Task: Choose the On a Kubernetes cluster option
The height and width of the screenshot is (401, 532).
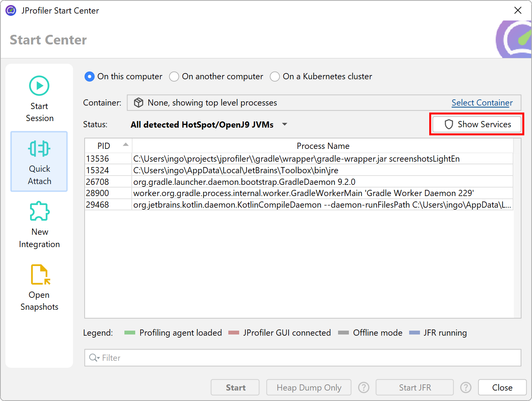Action: click(275, 77)
